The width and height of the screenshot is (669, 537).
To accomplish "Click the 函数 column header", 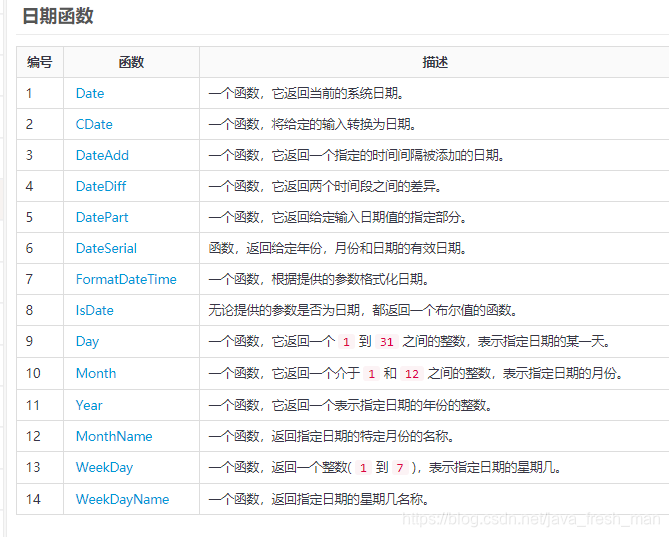I will tap(131, 62).
